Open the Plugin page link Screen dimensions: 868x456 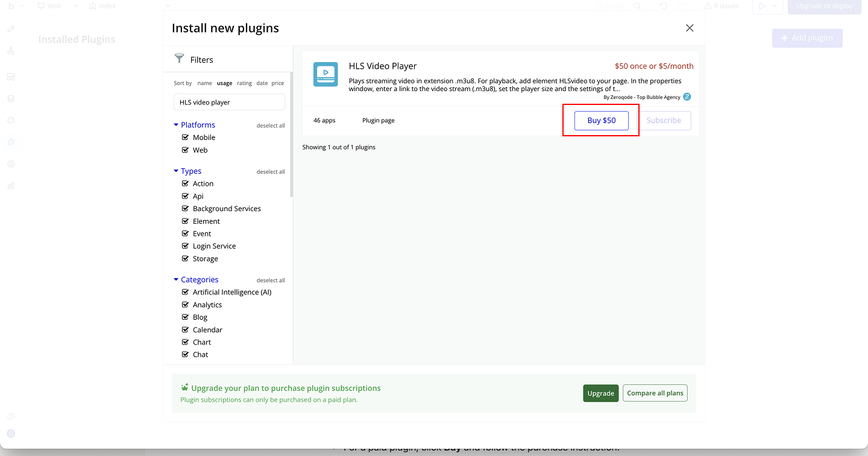[x=379, y=121]
